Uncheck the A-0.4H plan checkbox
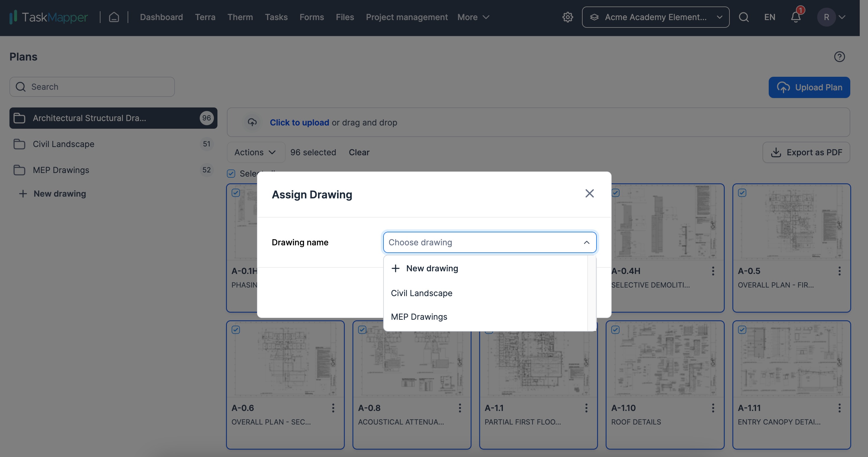This screenshot has height=457, width=868. 615,193
